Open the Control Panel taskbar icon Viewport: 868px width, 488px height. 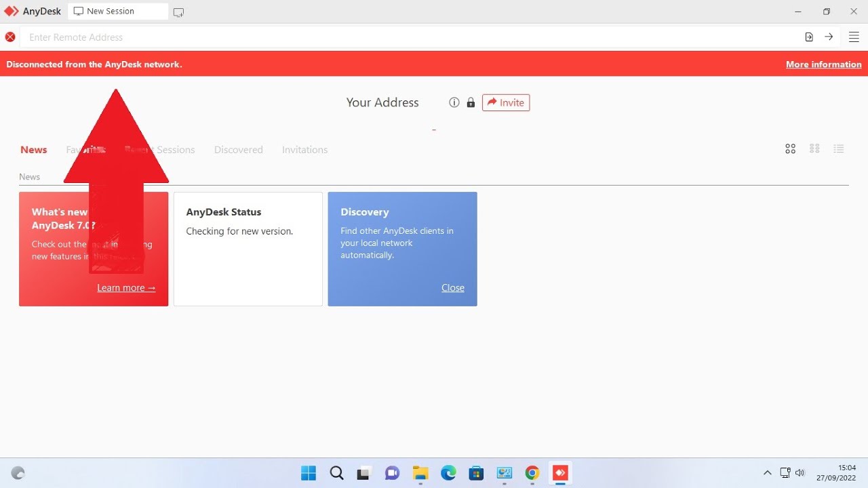coord(504,473)
